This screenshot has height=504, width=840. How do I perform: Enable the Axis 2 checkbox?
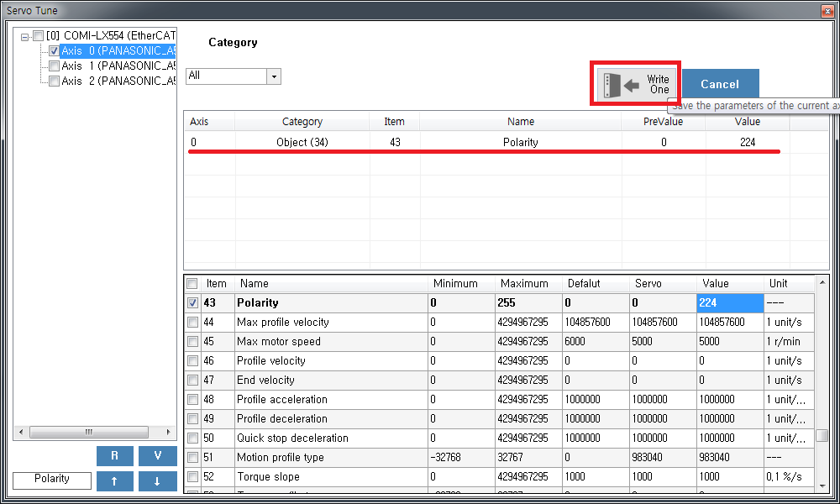pos(54,81)
